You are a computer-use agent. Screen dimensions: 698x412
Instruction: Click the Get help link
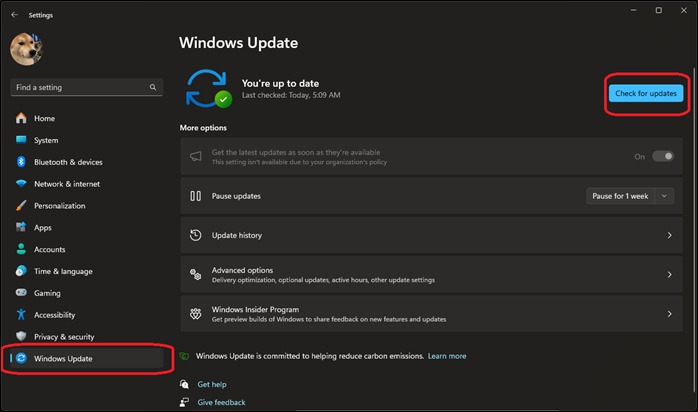(x=211, y=384)
